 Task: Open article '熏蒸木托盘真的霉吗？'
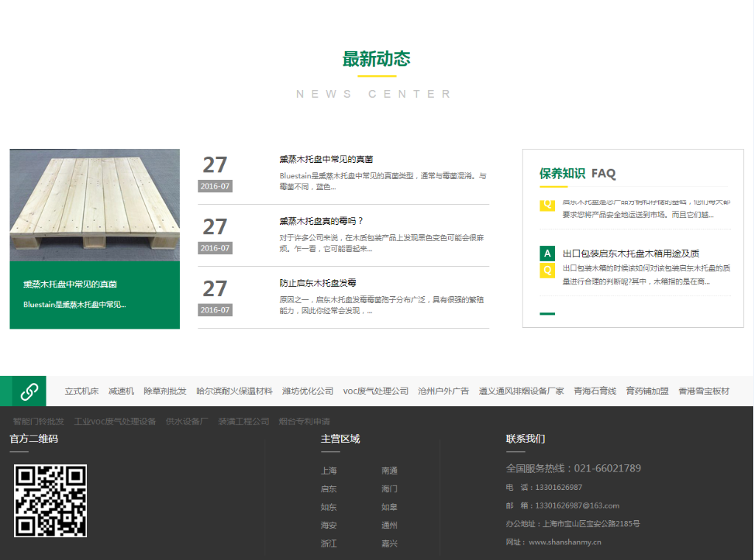click(x=321, y=221)
